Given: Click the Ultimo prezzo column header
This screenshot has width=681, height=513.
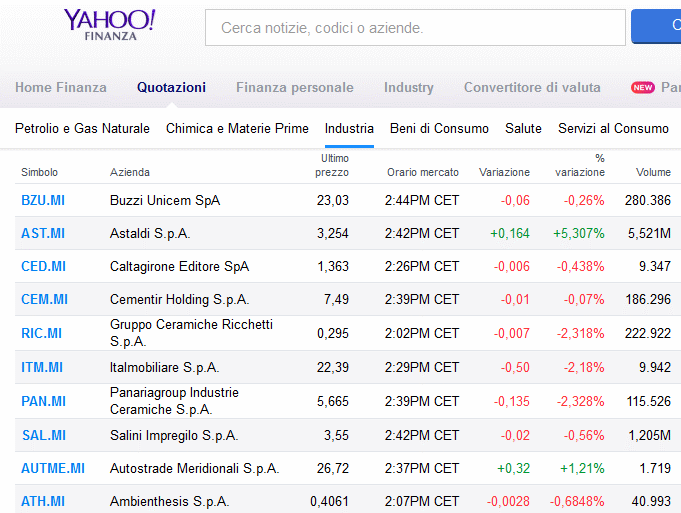Looking at the screenshot, I should pos(332,165).
